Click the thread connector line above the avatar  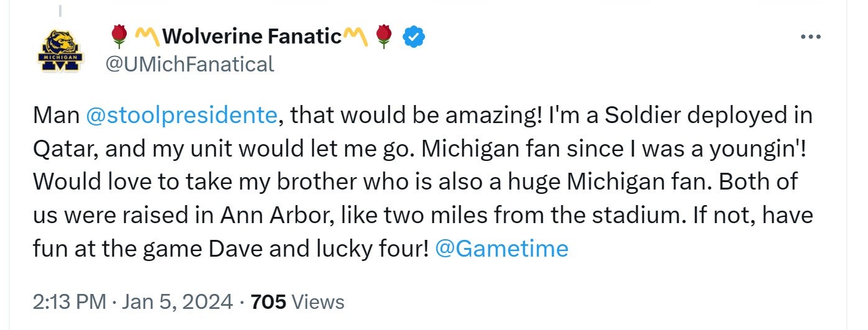pyautogui.click(x=60, y=11)
